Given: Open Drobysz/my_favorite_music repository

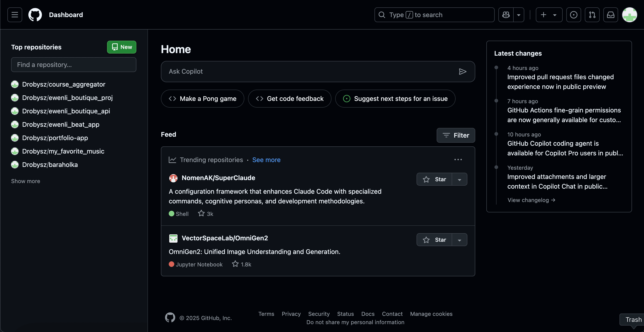Looking at the screenshot, I should pos(63,151).
